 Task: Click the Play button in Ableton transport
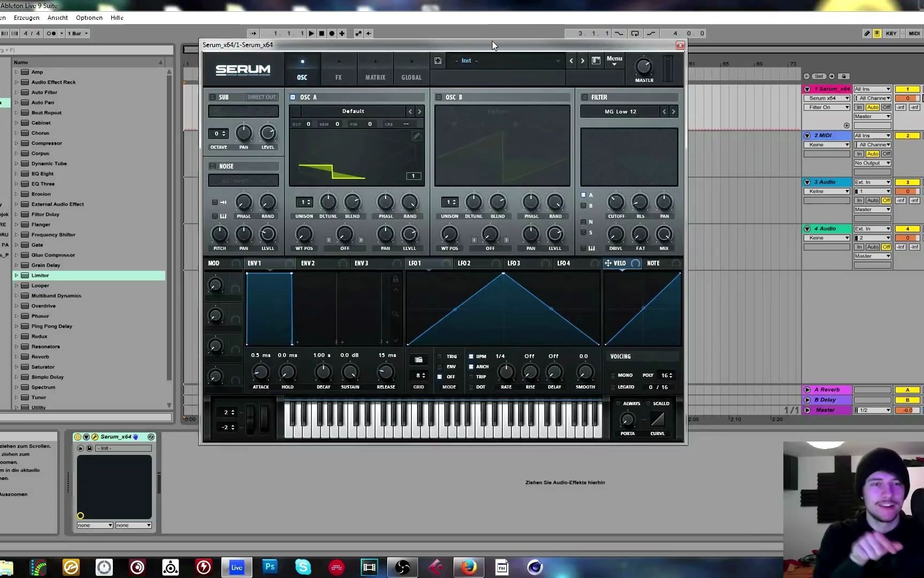[311, 33]
